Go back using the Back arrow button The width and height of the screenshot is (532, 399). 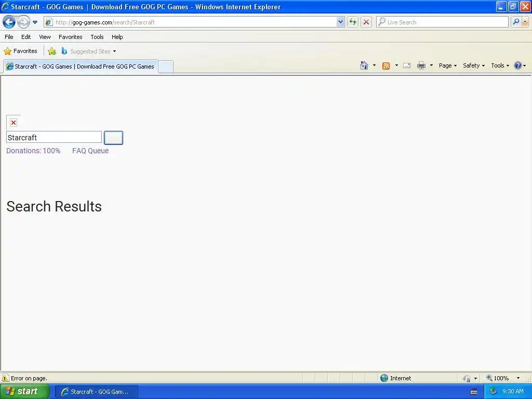click(x=9, y=22)
